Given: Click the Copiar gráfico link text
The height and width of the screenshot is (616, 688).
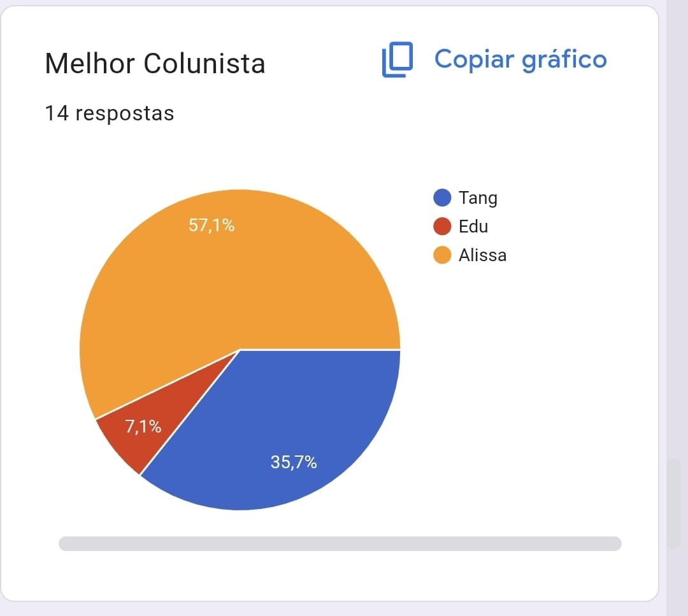Looking at the screenshot, I should [x=520, y=60].
